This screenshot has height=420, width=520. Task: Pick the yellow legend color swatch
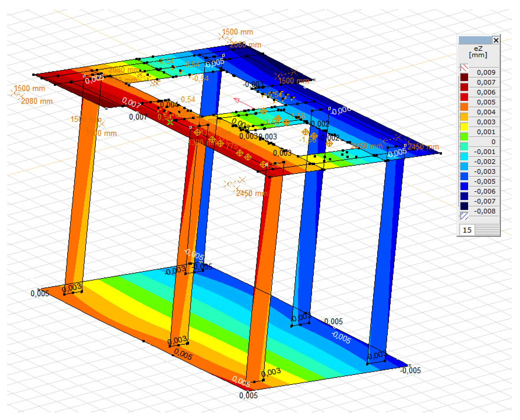464,127
